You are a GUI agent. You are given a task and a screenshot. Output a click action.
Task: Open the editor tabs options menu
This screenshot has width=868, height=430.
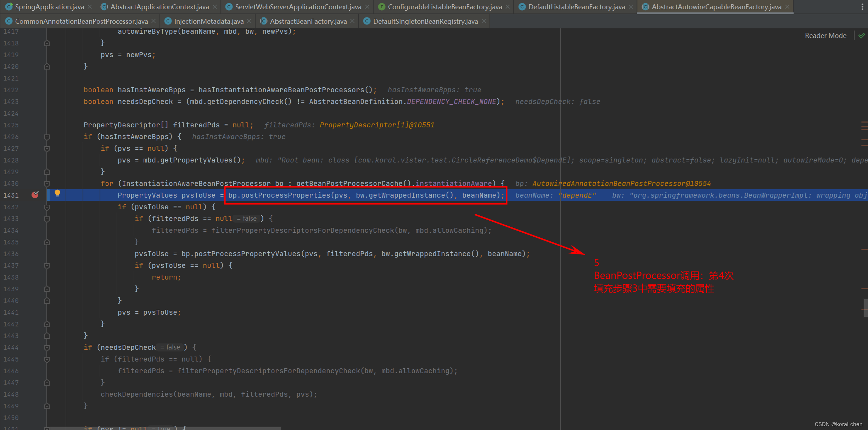863,7
